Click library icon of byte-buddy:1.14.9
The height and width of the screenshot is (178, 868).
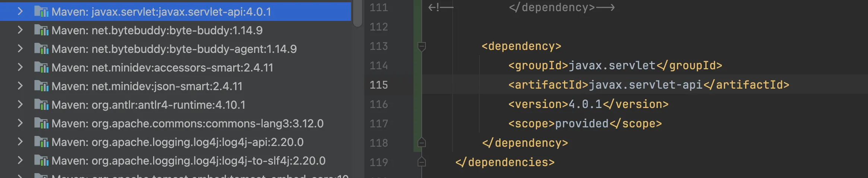(41, 30)
